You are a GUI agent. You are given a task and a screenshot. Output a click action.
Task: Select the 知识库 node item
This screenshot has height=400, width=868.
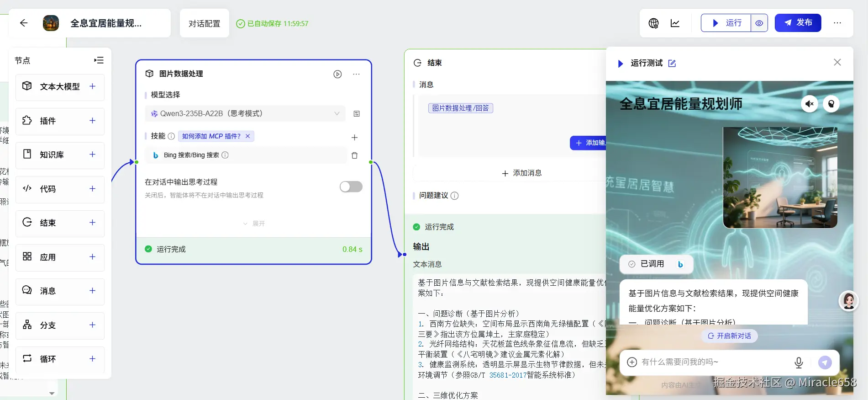click(60, 155)
